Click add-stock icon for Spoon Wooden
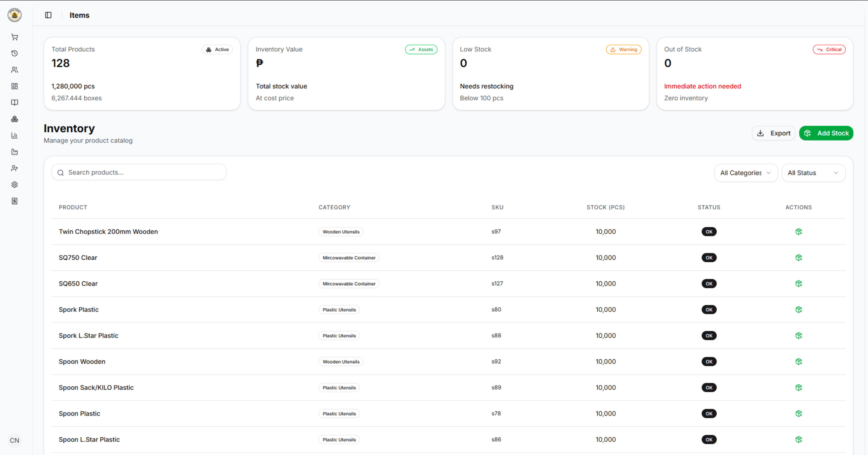The height and width of the screenshot is (455, 868). tap(798, 361)
